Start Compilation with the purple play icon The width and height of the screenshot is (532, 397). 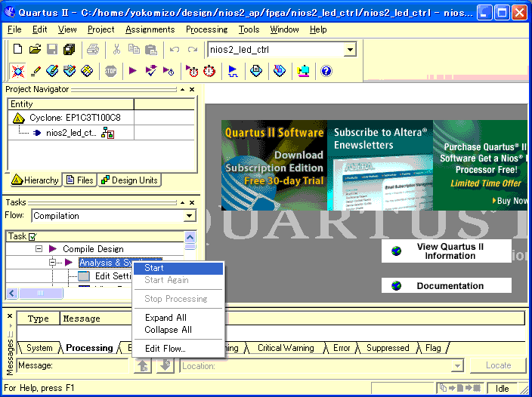pos(133,71)
